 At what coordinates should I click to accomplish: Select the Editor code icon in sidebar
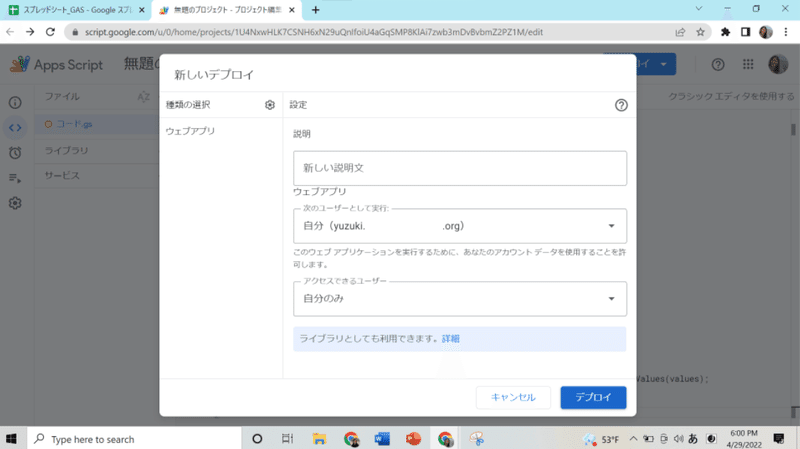tap(15, 128)
